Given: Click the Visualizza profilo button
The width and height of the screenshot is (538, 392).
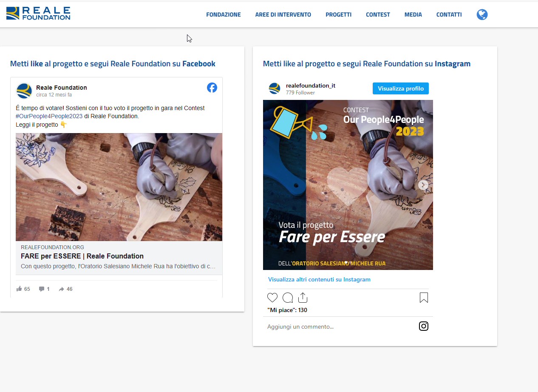Looking at the screenshot, I should point(401,88).
